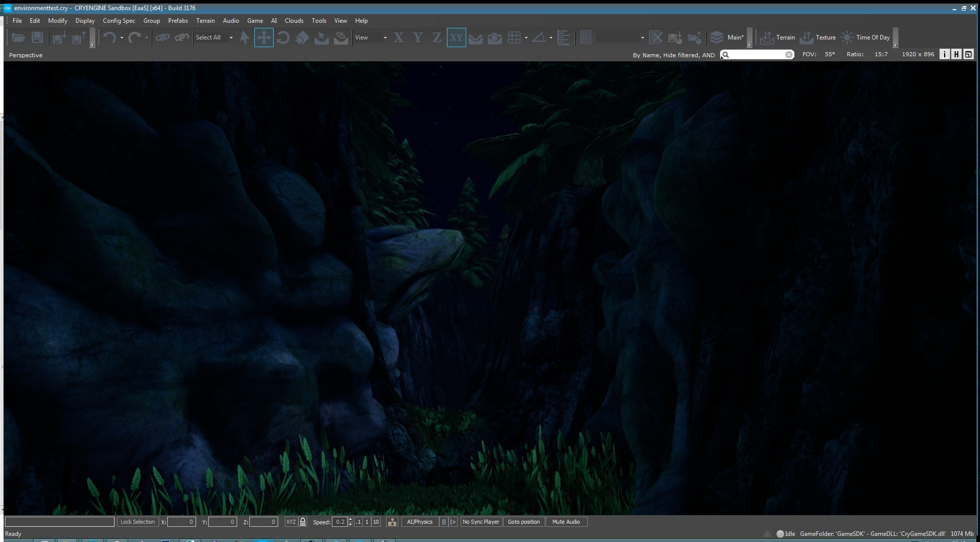The image size is (980, 542).
Task: Activate the Scale tool
Action: point(303,37)
